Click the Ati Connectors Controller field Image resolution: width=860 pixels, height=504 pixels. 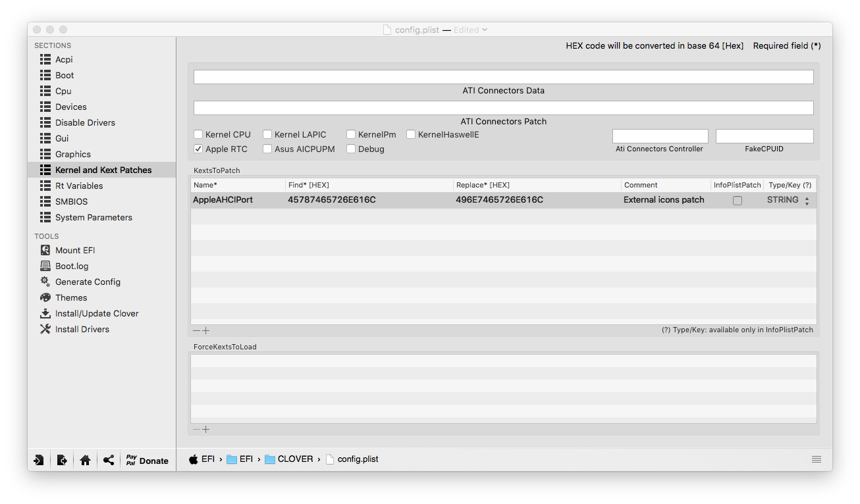pyautogui.click(x=660, y=136)
